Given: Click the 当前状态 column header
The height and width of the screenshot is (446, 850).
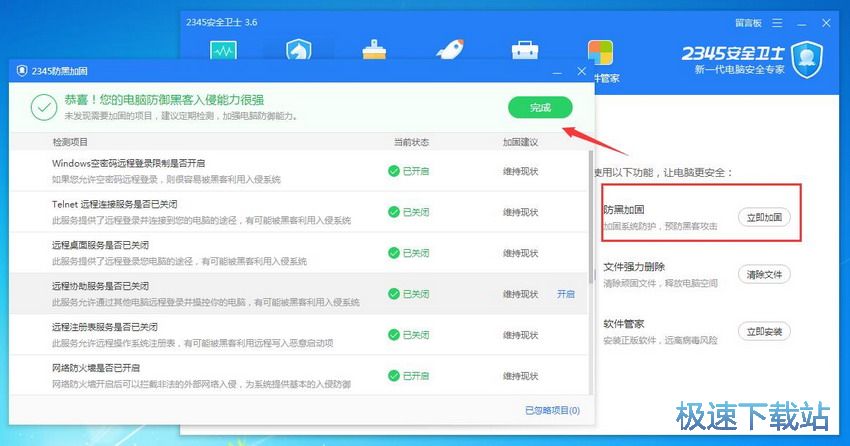Looking at the screenshot, I should (x=411, y=142).
